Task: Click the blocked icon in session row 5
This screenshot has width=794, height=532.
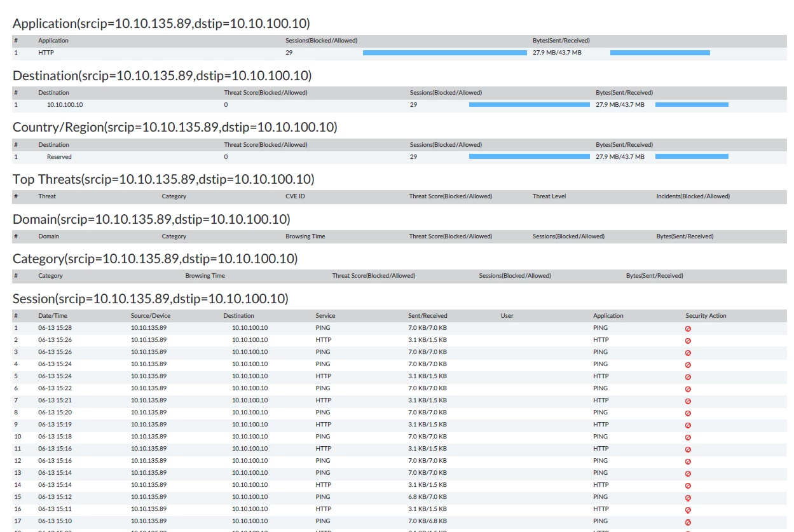Action: tap(688, 377)
